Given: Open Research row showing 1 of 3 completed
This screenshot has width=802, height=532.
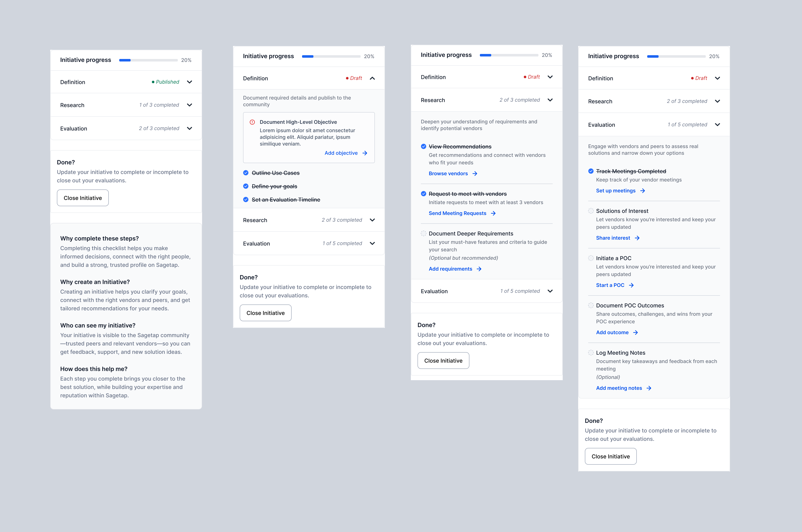Looking at the screenshot, I should tap(189, 105).
